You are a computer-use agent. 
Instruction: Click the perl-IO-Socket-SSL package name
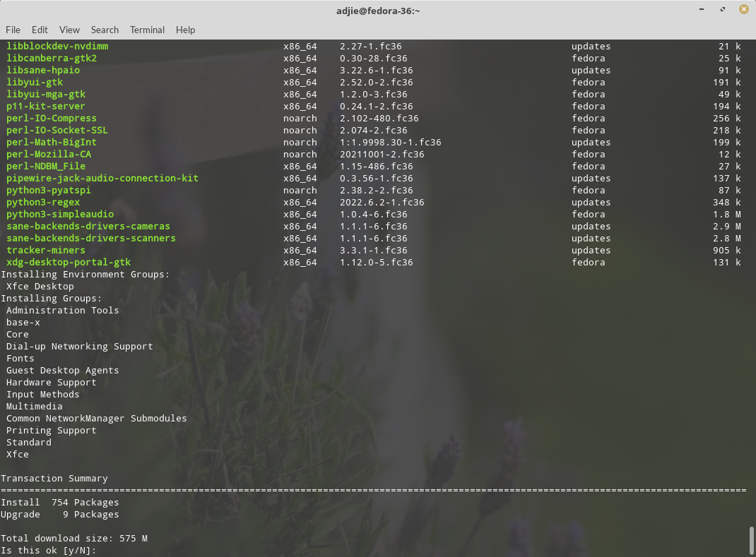coord(57,131)
